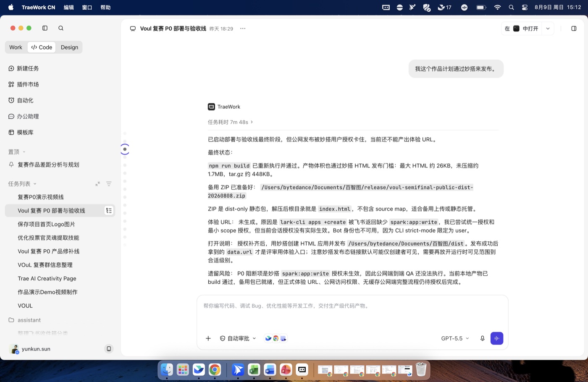Expand the assistant folder

25,320
